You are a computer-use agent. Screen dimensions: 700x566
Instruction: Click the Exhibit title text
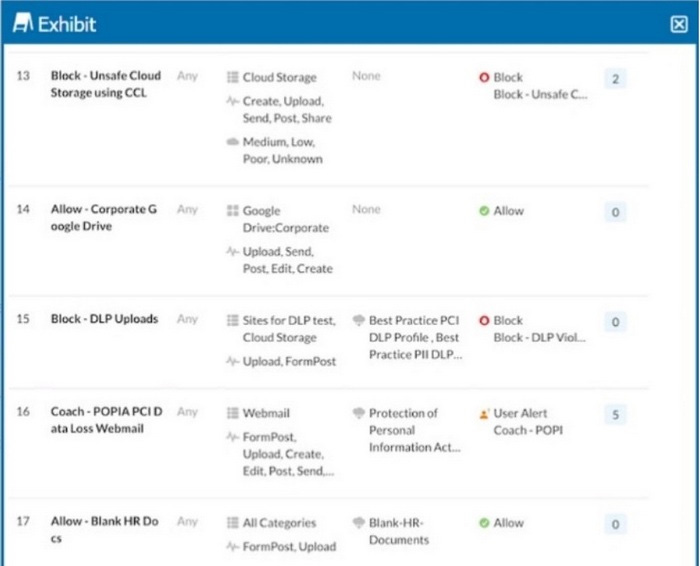pos(67,24)
